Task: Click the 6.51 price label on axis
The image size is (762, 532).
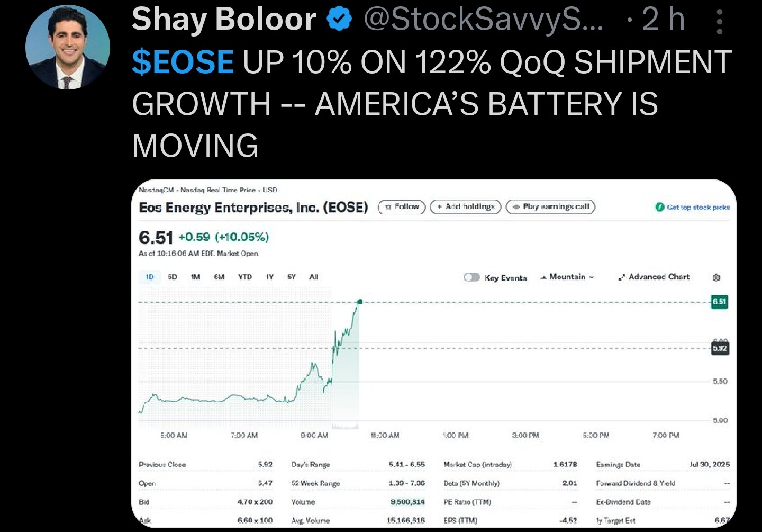Action: point(719,302)
